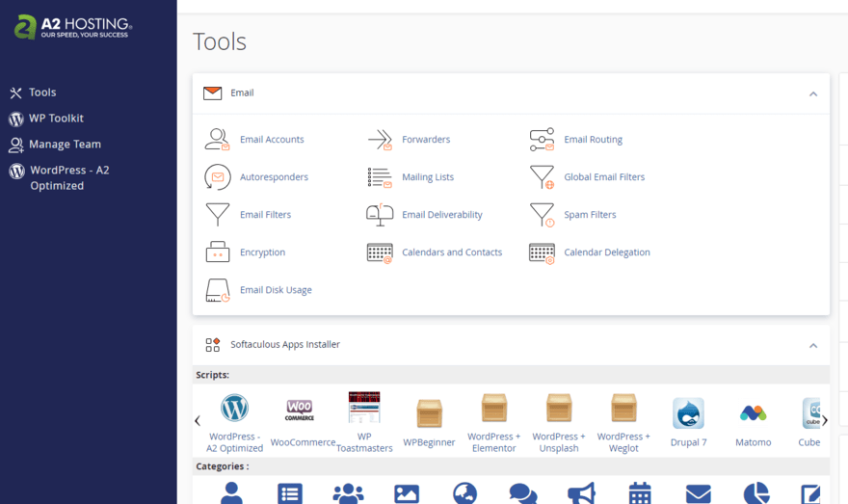Open Email Accounts icon

click(218, 139)
